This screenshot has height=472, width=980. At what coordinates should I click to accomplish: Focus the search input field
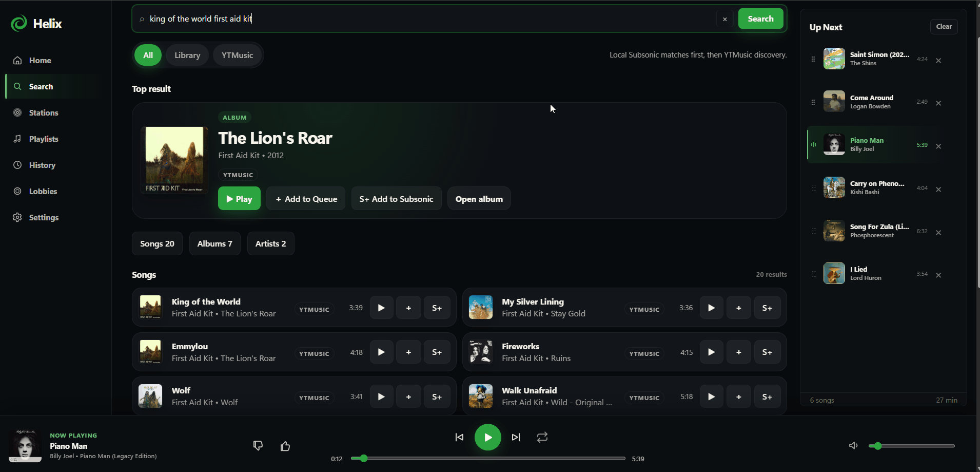(431, 19)
